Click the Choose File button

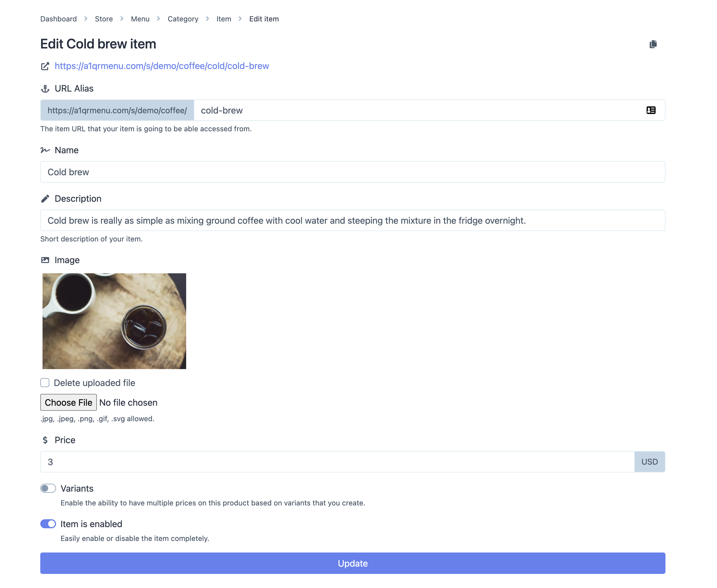68,402
